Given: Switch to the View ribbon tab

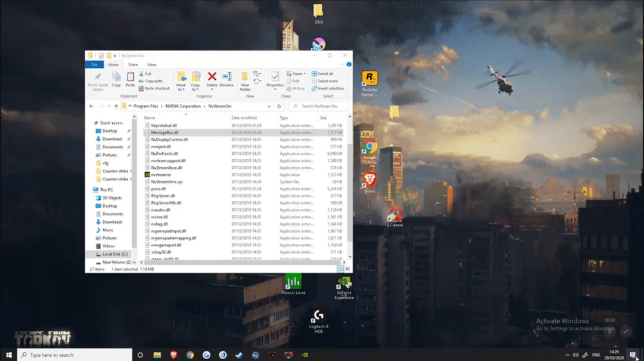Looking at the screenshot, I should pos(151,64).
